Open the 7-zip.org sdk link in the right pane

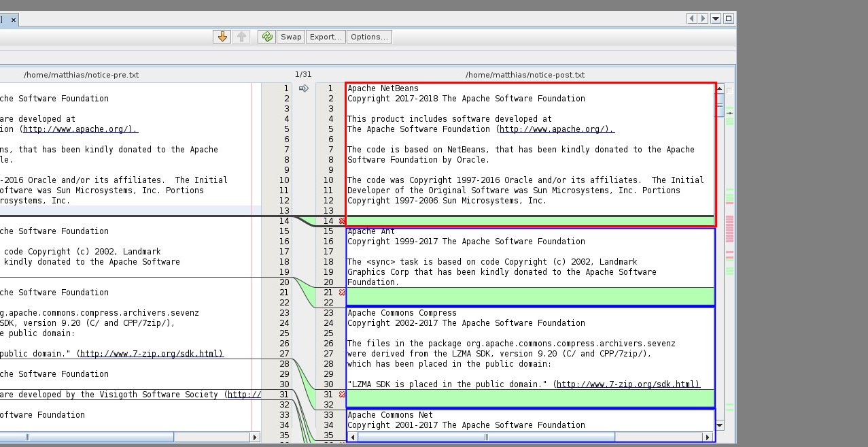(x=627, y=384)
